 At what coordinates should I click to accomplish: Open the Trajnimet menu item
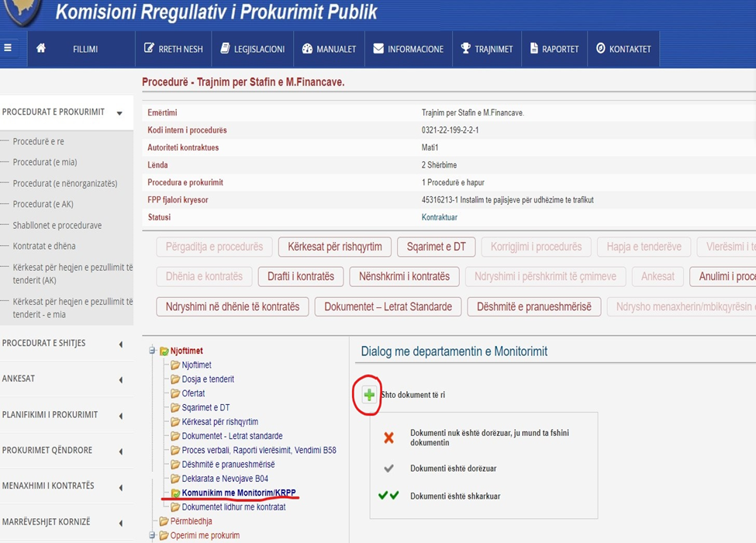(486, 49)
